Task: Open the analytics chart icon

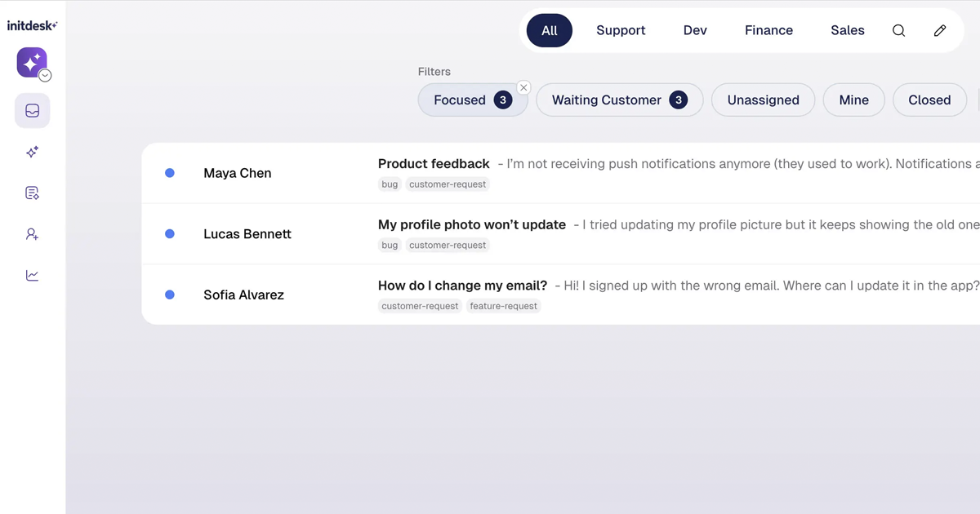Action: point(32,275)
